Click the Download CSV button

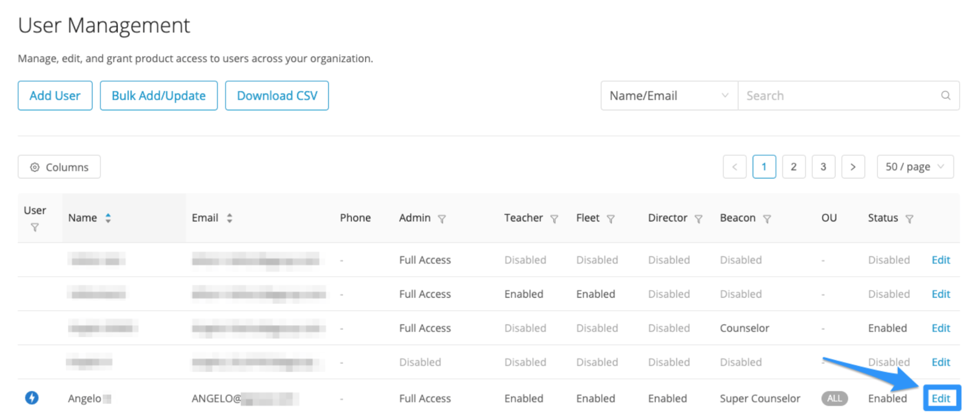click(x=277, y=96)
